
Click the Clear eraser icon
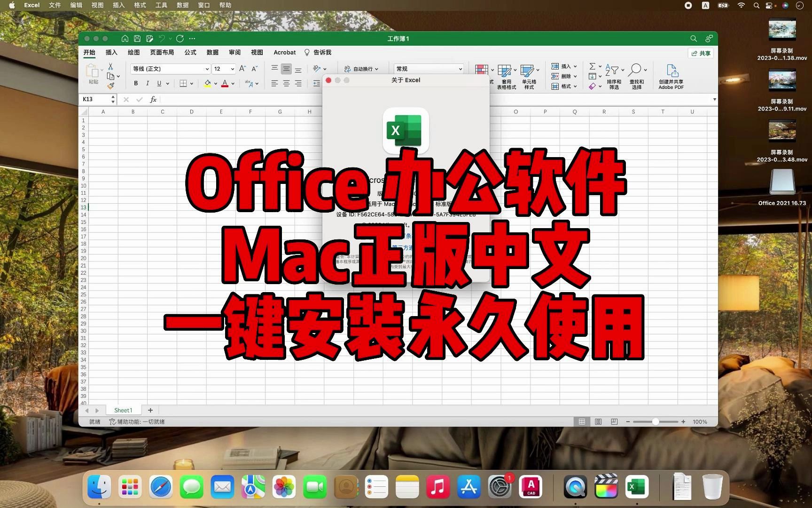pos(592,86)
